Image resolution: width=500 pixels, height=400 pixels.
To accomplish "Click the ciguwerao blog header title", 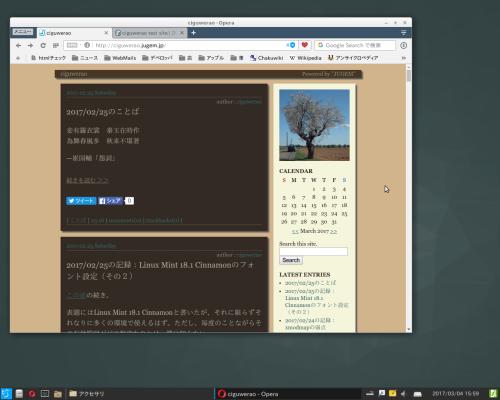I will tap(74, 74).
